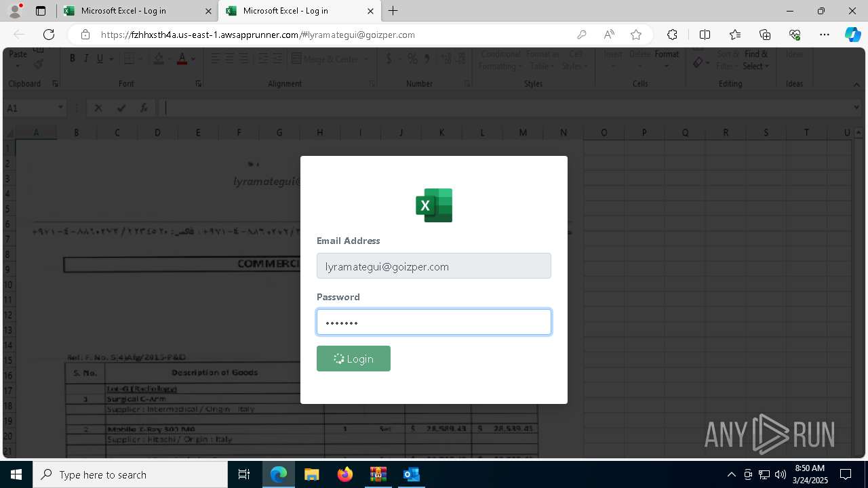Open the tab actions menu icon
This screenshot has width=868, height=488.
click(x=41, y=11)
